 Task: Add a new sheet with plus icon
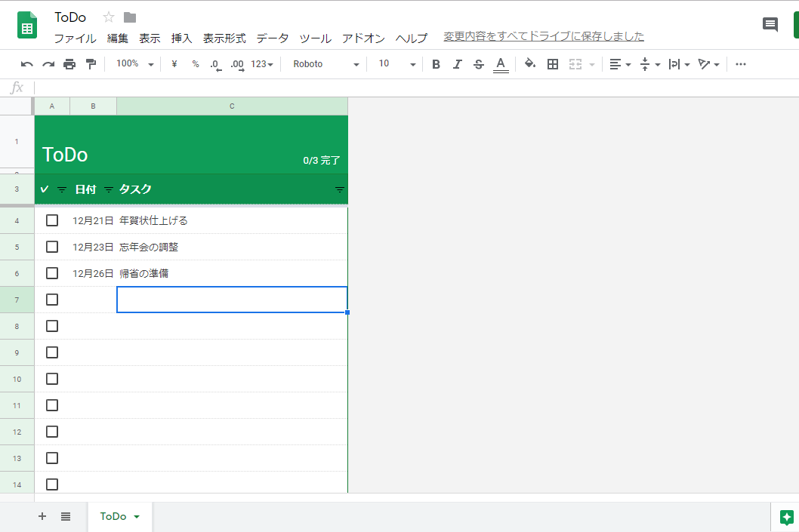(x=42, y=516)
